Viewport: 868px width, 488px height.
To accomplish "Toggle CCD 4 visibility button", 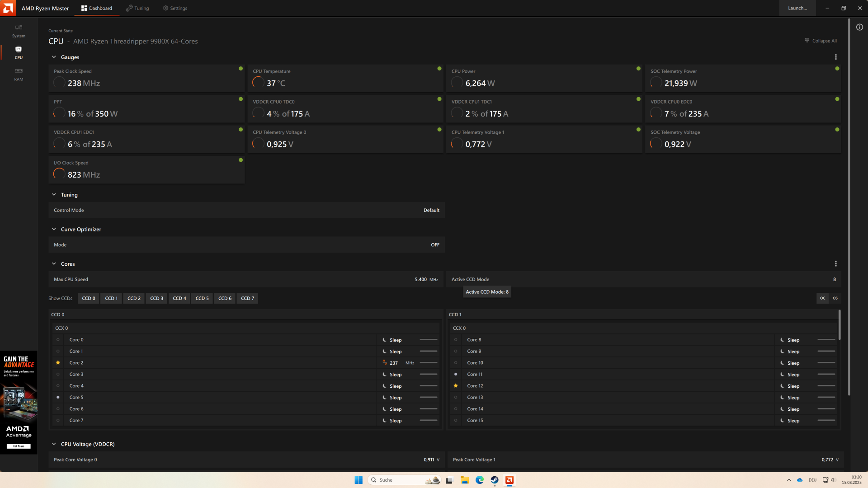I will (x=179, y=298).
